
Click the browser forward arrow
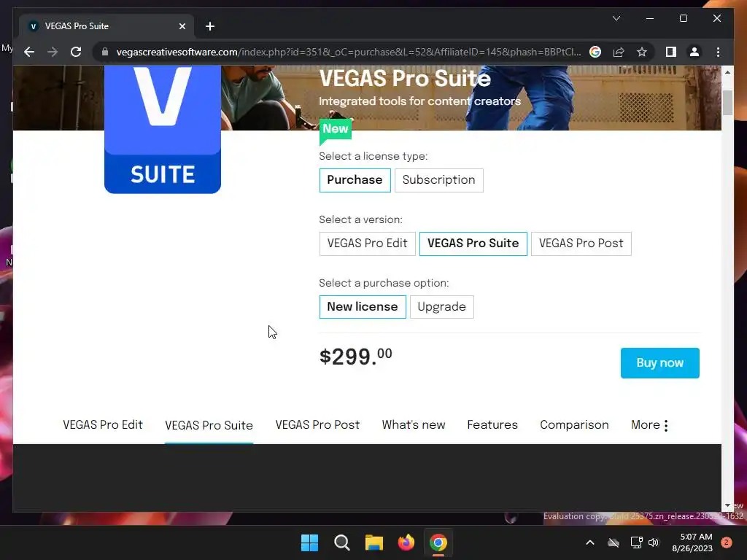(x=53, y=52)
